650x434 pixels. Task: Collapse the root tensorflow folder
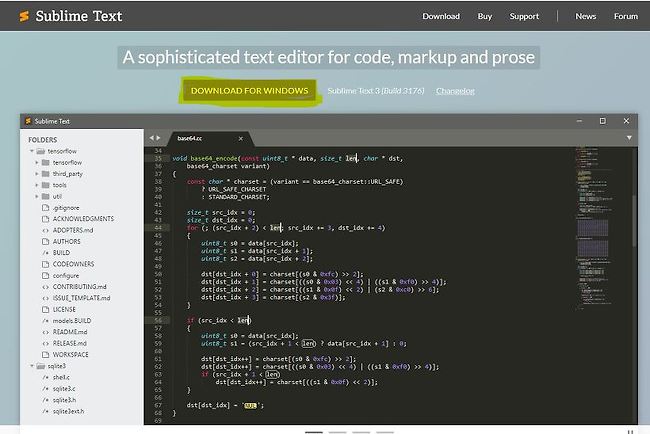(x=32, y=151)
